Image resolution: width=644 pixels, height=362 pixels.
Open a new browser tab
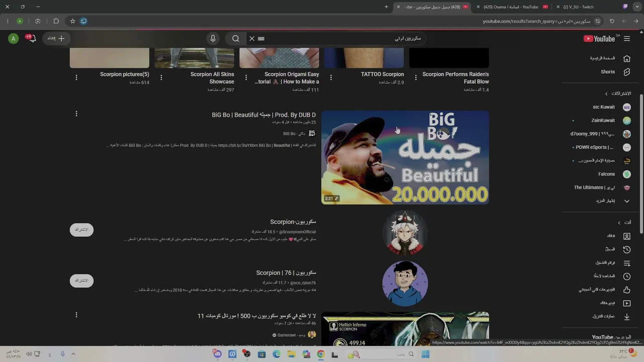(386, 7)
